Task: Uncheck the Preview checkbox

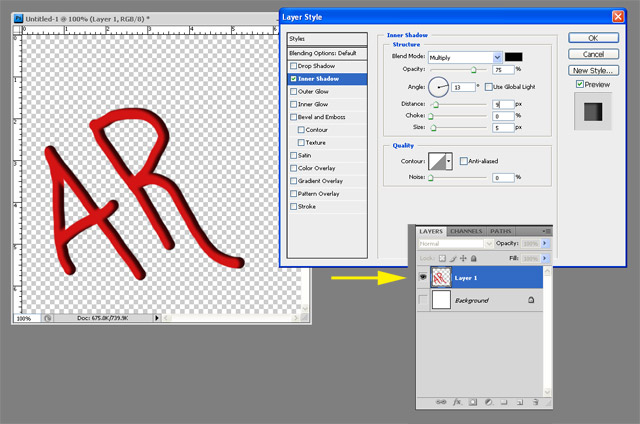Action: [x=580, y=84]
